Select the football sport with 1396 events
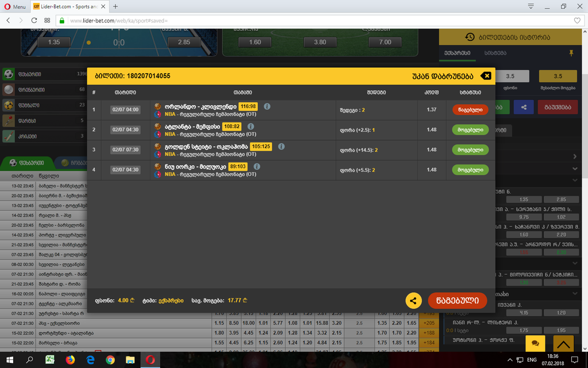588x368 pixels. [x=44, y=74]
